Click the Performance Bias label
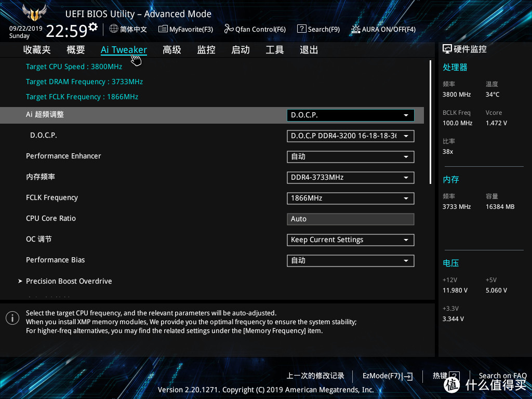532x399 pixels. coord(55,260)
